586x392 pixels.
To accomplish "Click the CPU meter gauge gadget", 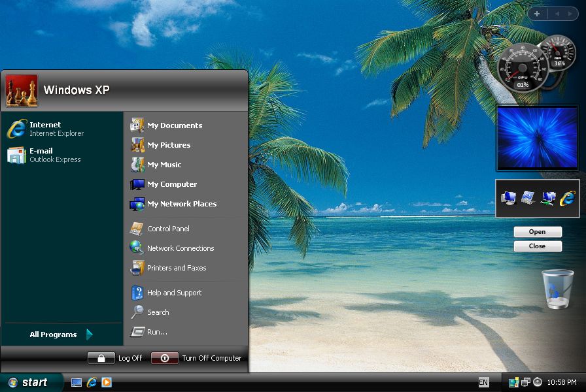I will tap(523, 67).
